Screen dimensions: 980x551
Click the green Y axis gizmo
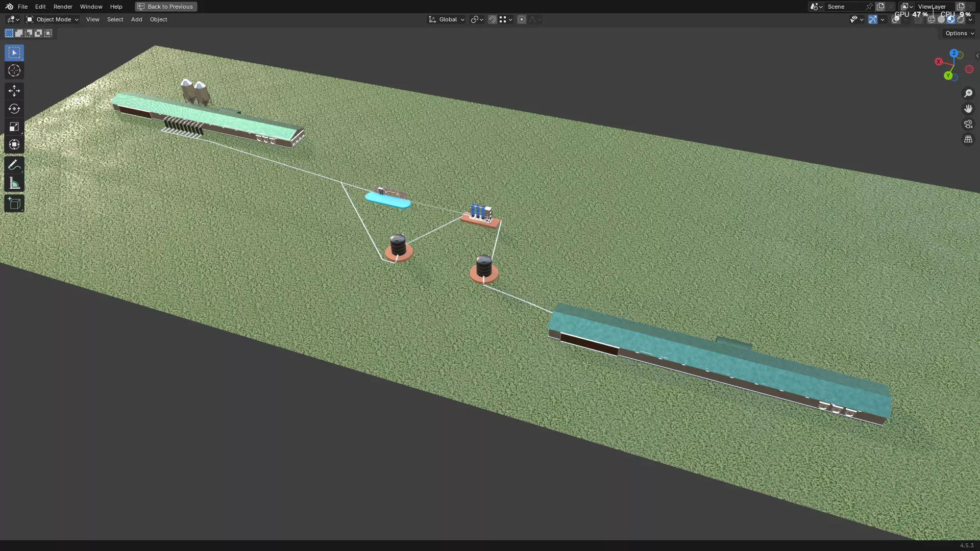point(948,76)
